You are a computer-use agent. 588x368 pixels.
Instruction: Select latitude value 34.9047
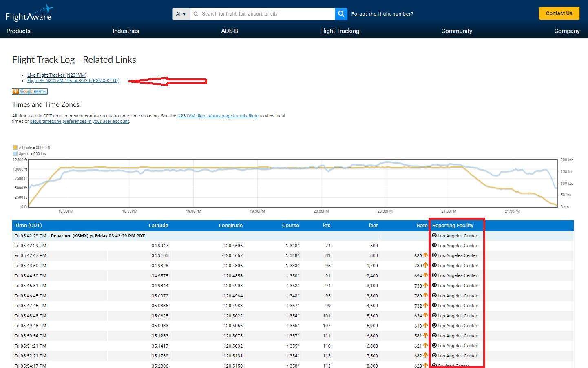(x=160, y=246)
